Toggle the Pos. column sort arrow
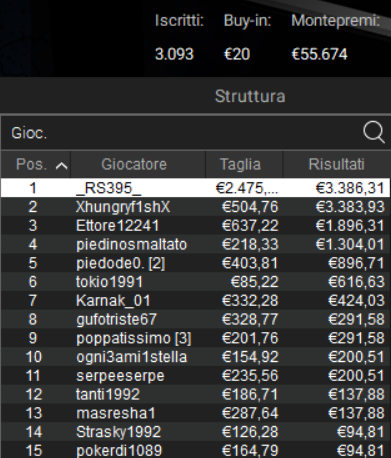Viewport: 391px width, 458px height. coord(62,166)
